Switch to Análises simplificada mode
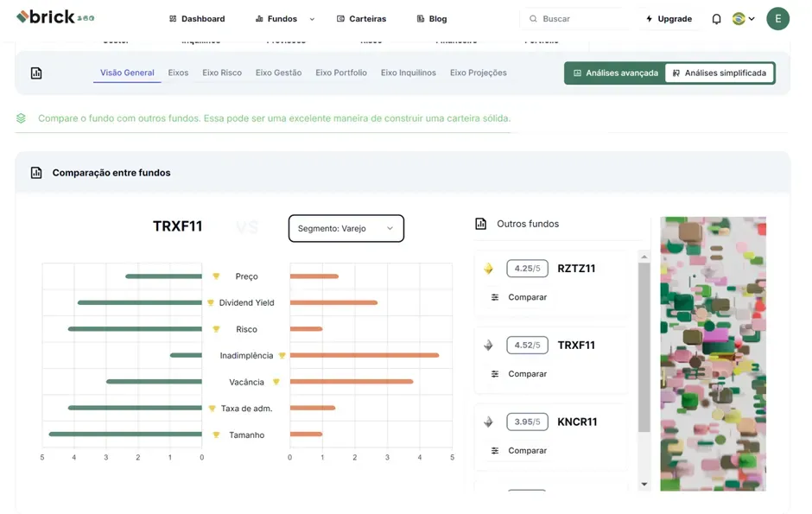 pyautogui.click(x=720, y=73)
